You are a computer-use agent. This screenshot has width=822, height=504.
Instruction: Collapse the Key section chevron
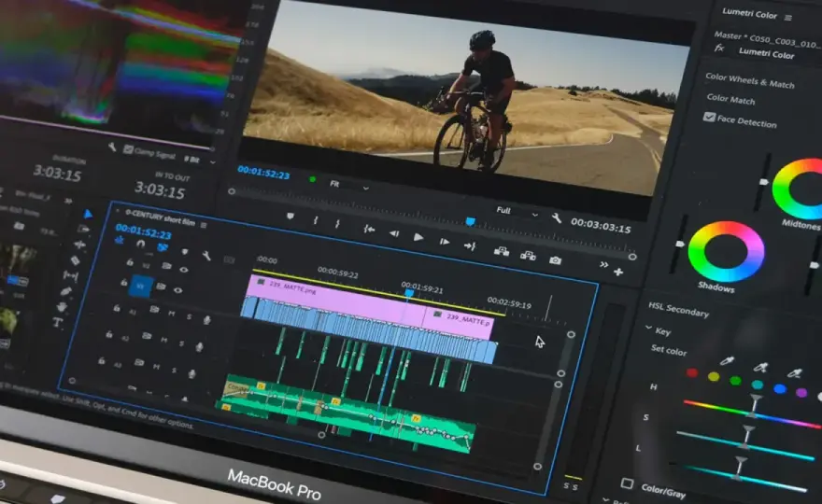point(648,328)
